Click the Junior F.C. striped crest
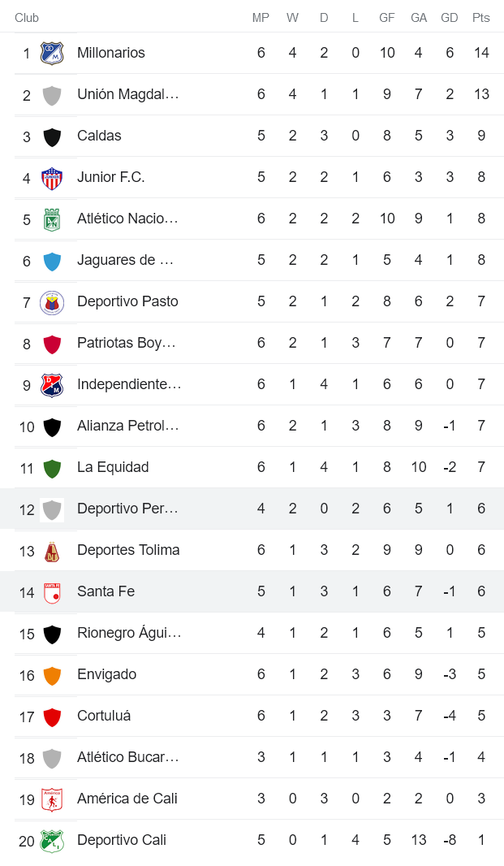Screen dimensions: 504x866 click(x=52, y=178)
